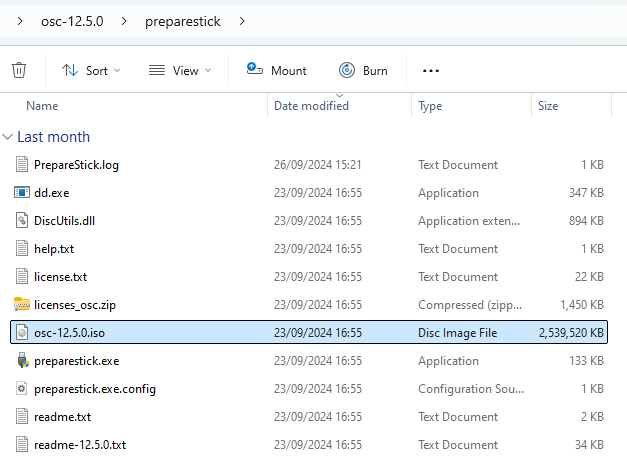Click the preparestick.exe file name
This screenshot has height=467, width=627.
coord(76,361)
